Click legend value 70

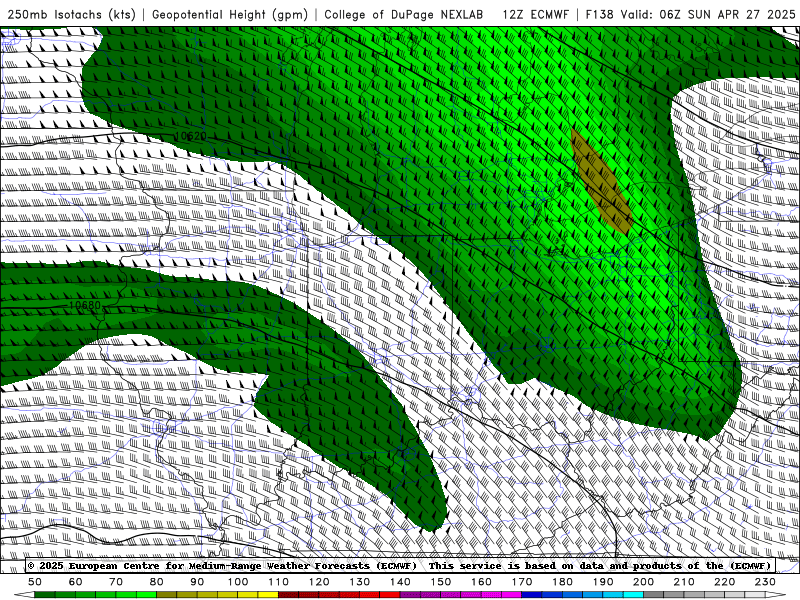(x=116, y=582)
